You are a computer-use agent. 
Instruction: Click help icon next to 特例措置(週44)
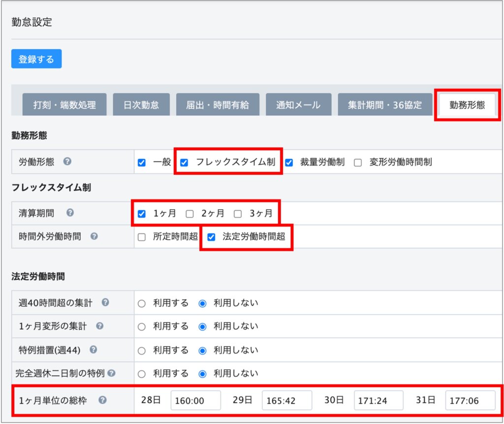94,350
